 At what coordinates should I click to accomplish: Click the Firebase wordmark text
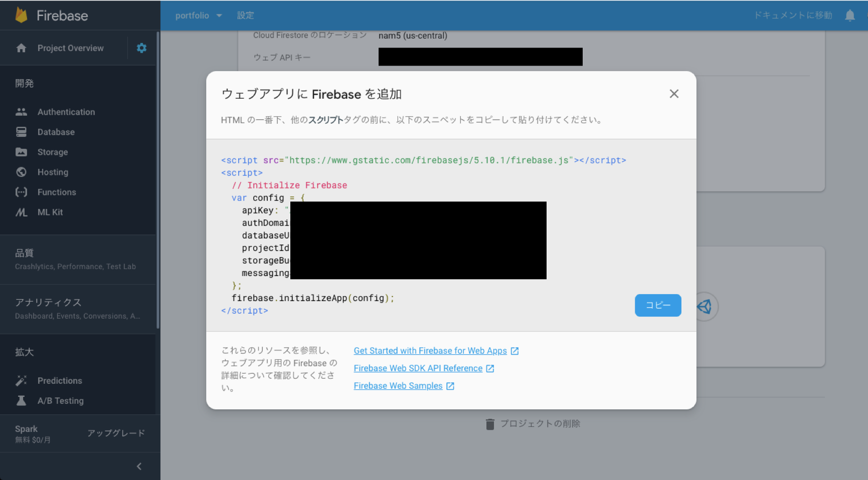pos(62,16)
